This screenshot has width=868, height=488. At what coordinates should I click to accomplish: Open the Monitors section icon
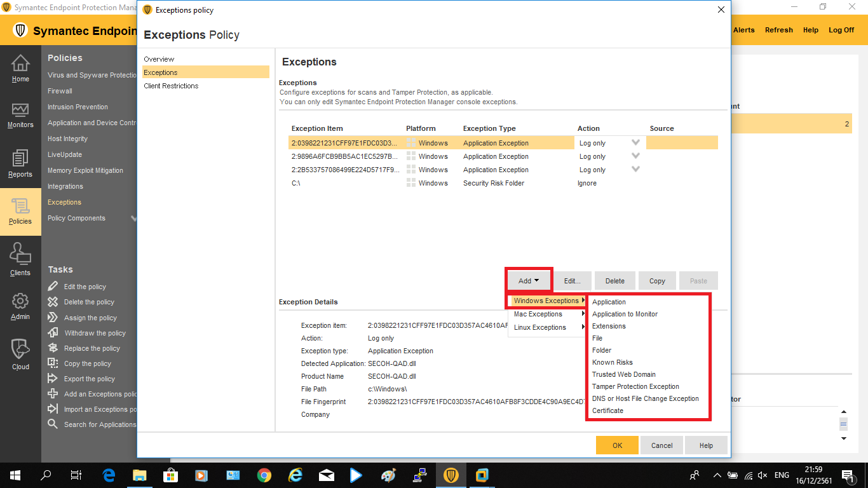[20, 111]
